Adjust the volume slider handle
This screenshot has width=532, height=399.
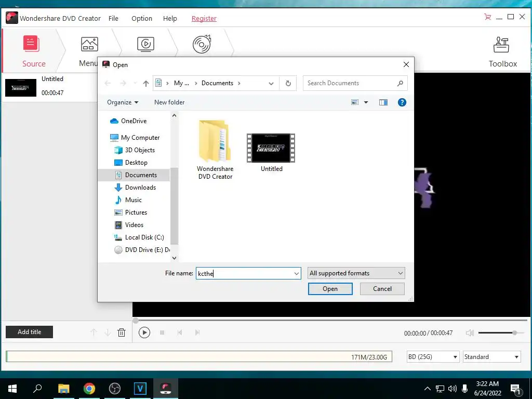pyautogui.click(x=515, y=333)
